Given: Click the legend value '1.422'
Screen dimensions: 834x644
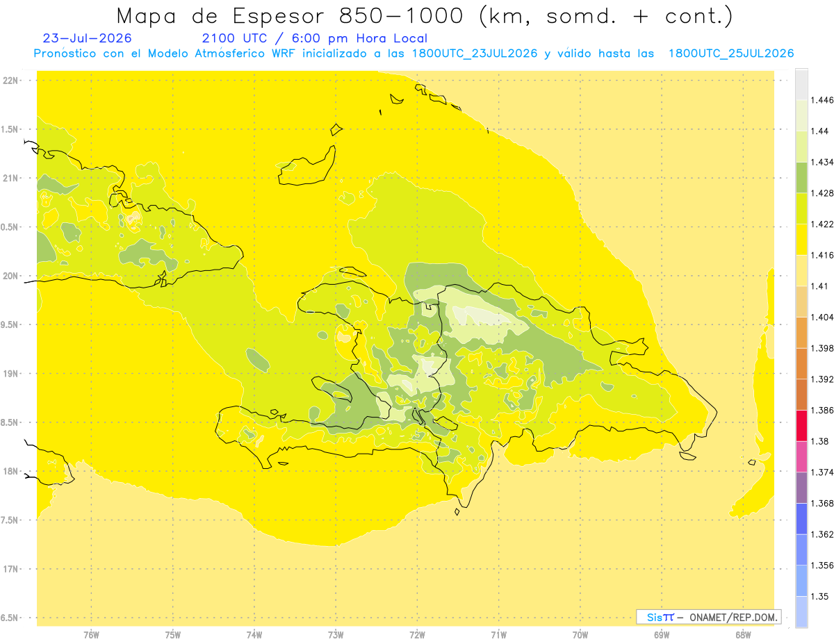Looking at the screenshot, I should [x=822, y=224].
